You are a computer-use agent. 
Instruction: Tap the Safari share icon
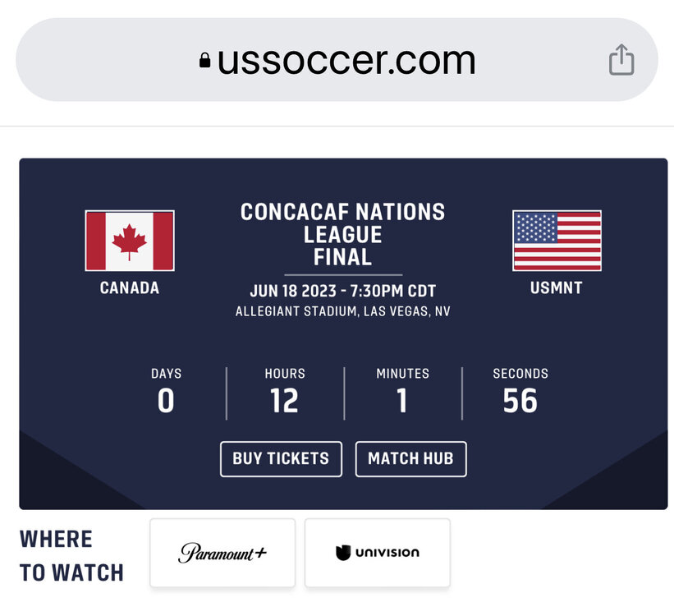[x=621, y=60]
